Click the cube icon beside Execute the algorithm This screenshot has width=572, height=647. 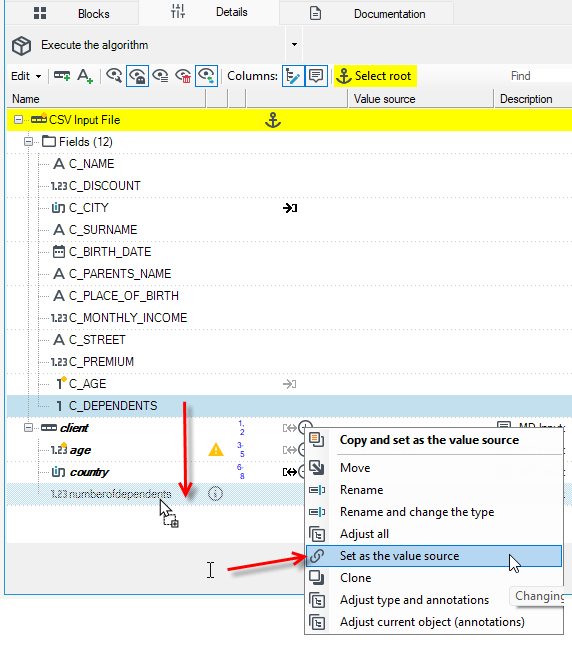pos(21,45)
